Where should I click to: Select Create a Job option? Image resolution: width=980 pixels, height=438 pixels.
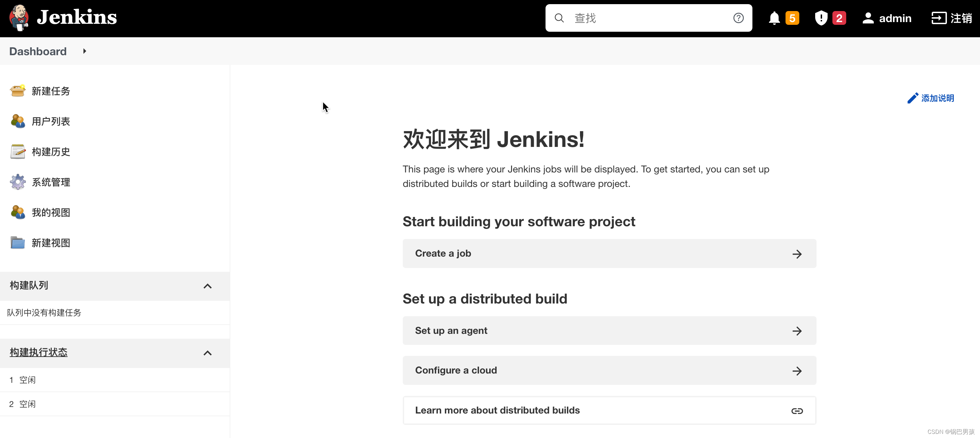point(609,254)
